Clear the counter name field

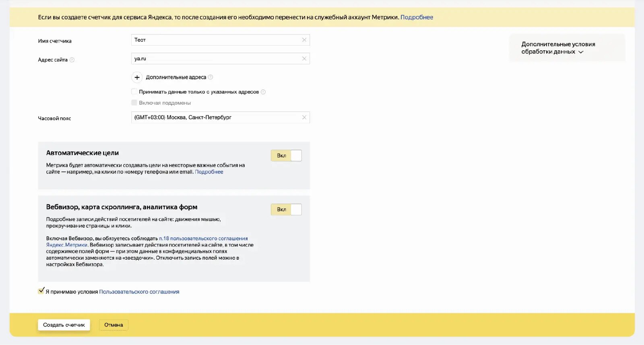pos(304,40)
